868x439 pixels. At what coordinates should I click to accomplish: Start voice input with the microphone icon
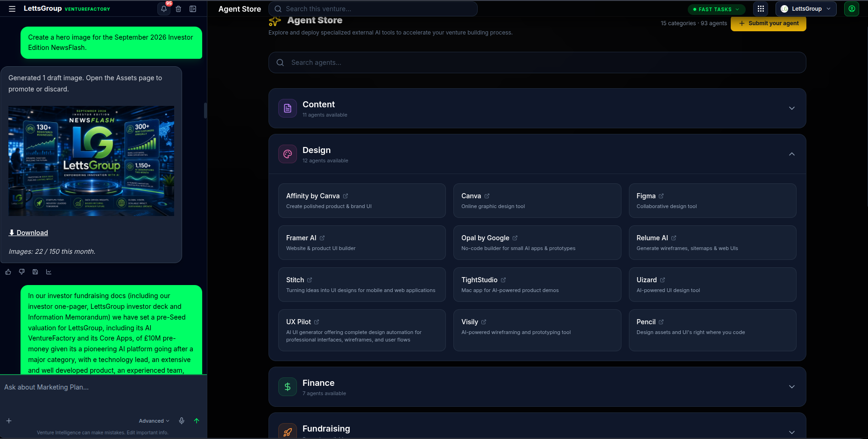[x=182, y=421]
